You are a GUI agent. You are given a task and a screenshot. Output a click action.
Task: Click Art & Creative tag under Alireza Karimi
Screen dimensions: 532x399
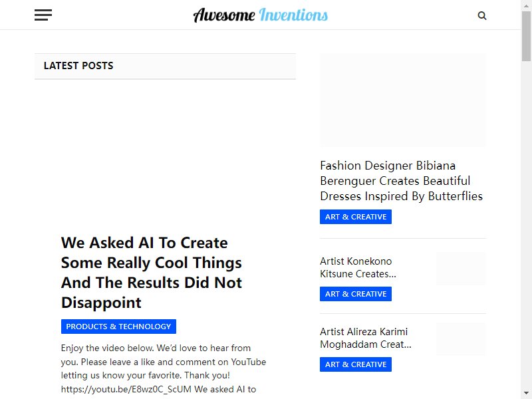(x=356, y=364)
